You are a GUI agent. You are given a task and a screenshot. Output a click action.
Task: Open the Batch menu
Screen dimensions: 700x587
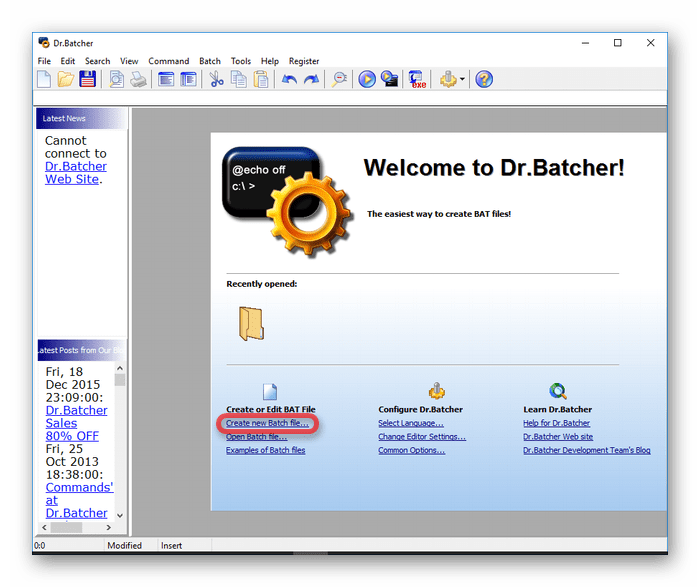coord(210,61)
